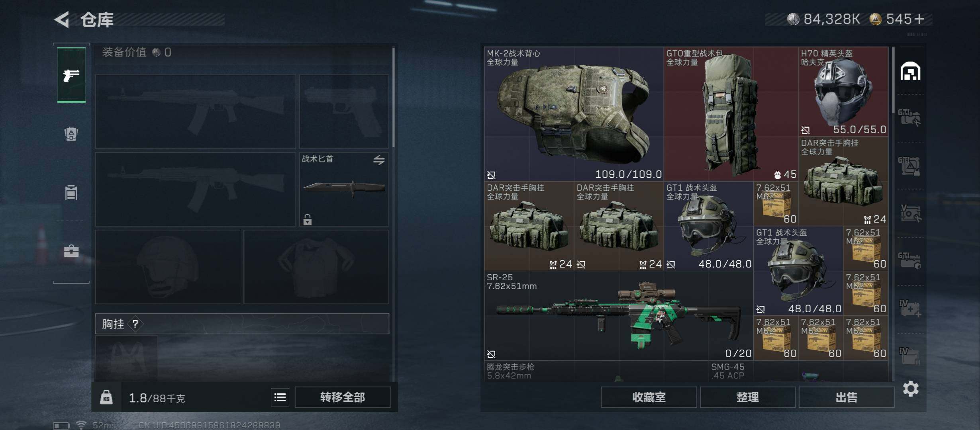Click the 出售 sell button
The height and width of the screenshot is (430, 980).
847,397
